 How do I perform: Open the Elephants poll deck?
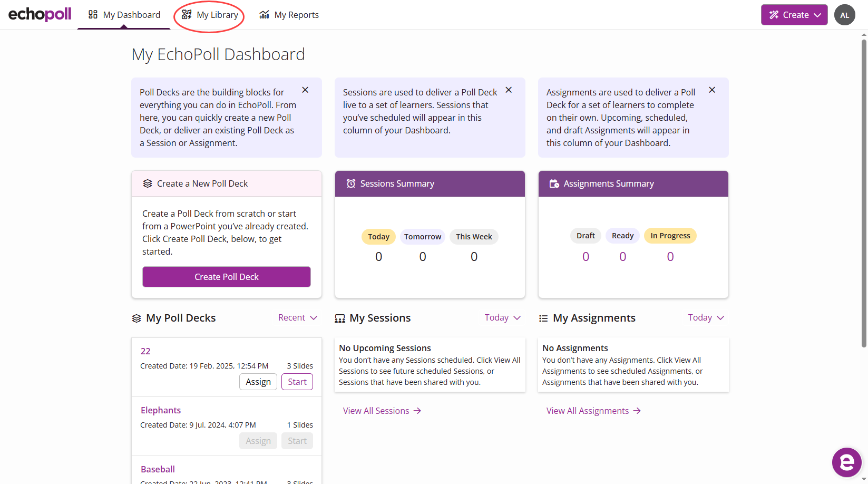pyautogui.click(x=161, y=410)
